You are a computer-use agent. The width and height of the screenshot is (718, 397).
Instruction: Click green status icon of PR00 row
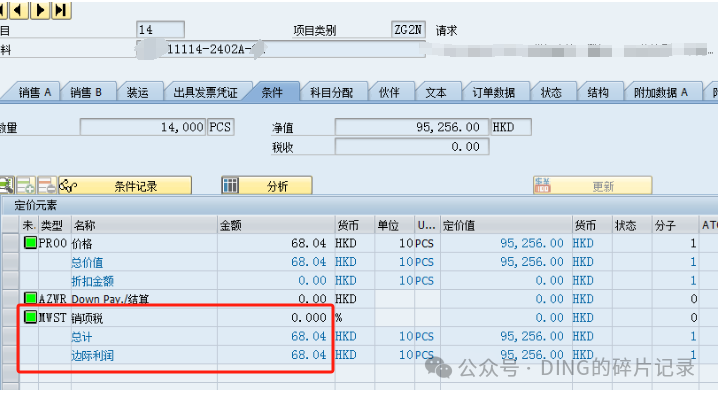coord(30,243)
